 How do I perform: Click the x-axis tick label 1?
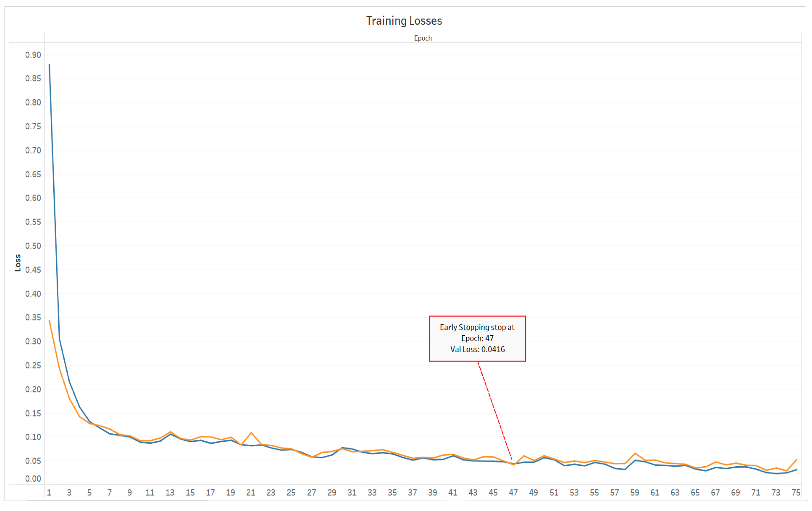(49, 492)
